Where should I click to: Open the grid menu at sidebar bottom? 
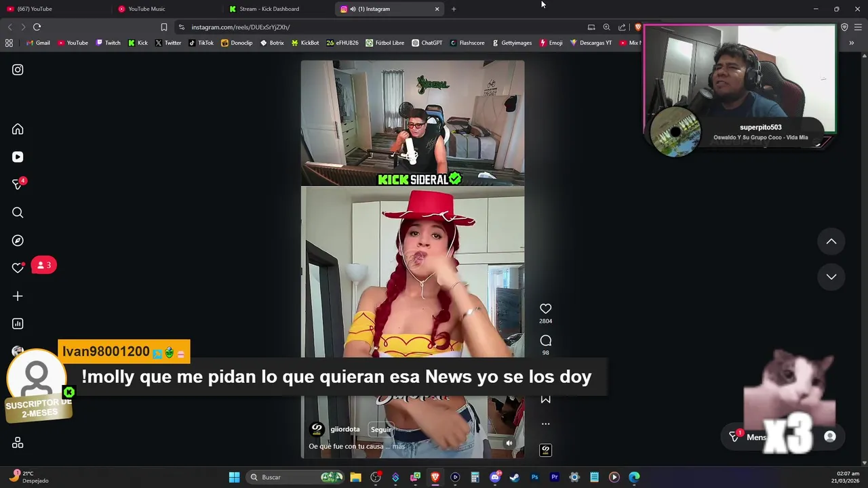pyautogui.click(x=18, y=443)
